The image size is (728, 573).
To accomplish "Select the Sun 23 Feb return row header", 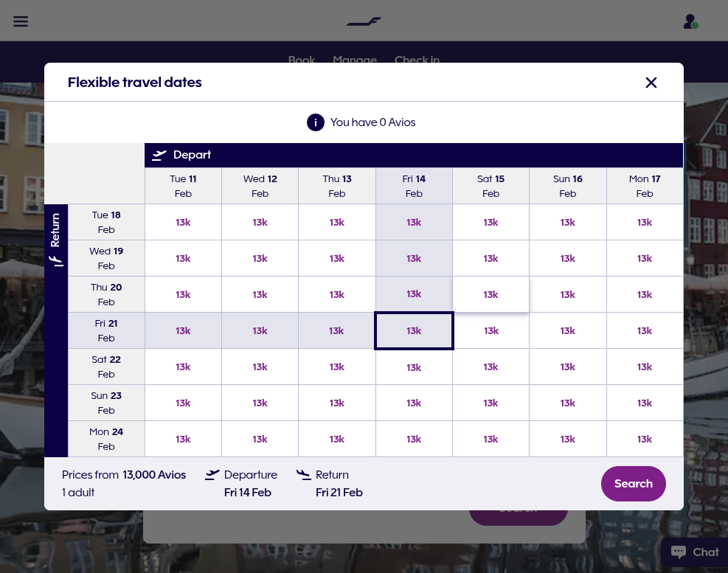I will [x=106, y=403].
